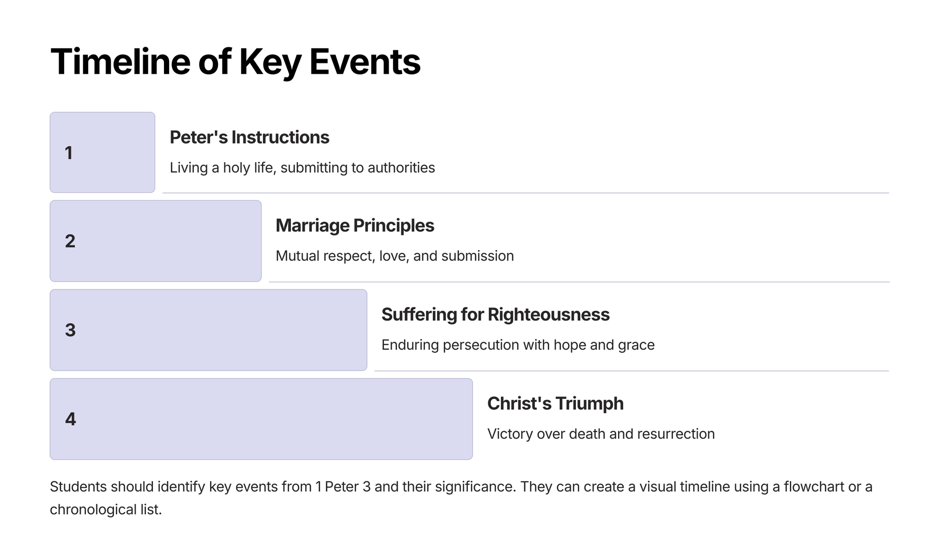Click the footer paragraph about students' timeline
The image size is (946, 560).
point(461,487)
